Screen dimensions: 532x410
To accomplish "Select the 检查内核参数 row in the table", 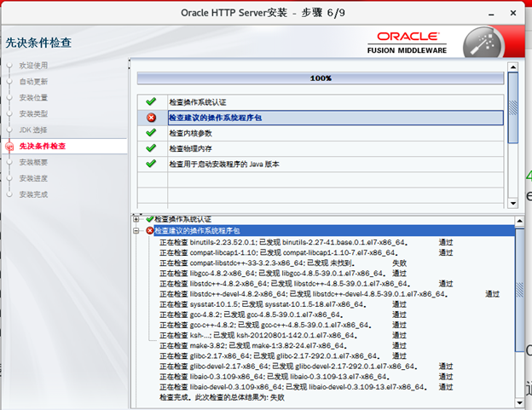I will 321,133.
